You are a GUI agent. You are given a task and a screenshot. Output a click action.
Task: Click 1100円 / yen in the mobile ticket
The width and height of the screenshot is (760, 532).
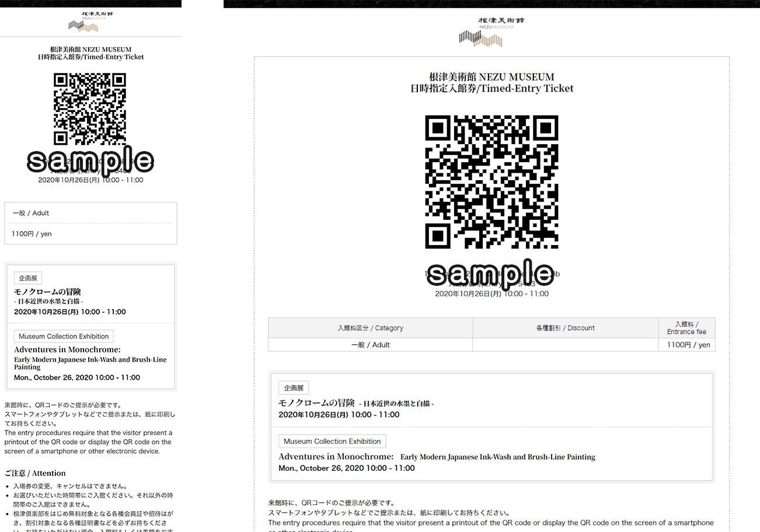point(32,234)
